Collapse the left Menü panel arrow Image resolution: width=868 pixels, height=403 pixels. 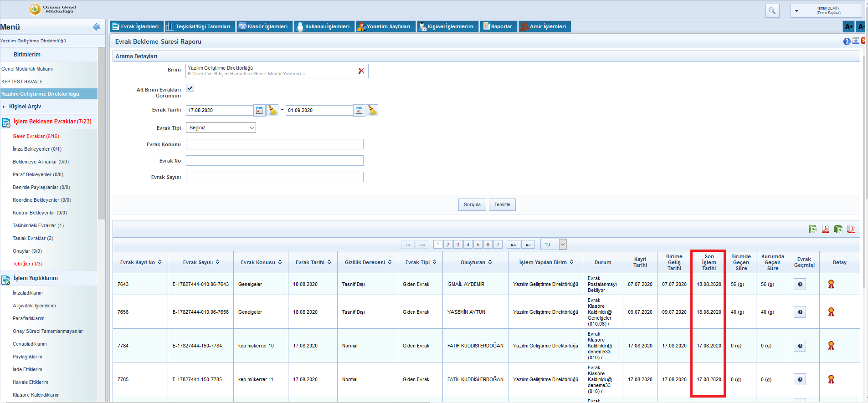pyautogui.click(x=97, y=27)
